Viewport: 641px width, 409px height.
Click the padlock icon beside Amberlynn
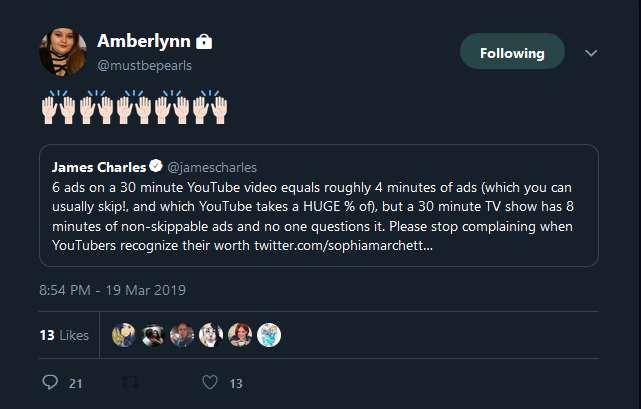[204, 41]
